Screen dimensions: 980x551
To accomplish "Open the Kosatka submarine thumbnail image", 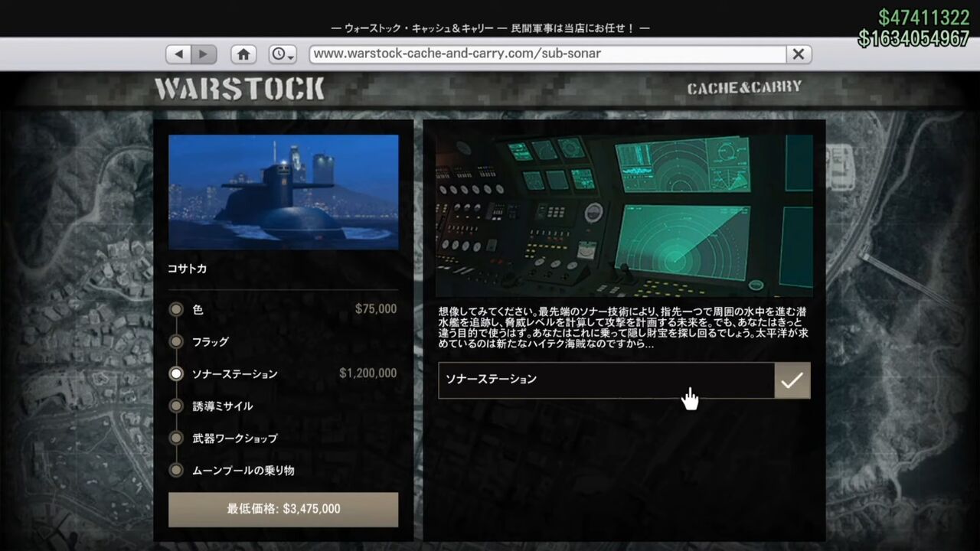I will click(x=283, y=192).
